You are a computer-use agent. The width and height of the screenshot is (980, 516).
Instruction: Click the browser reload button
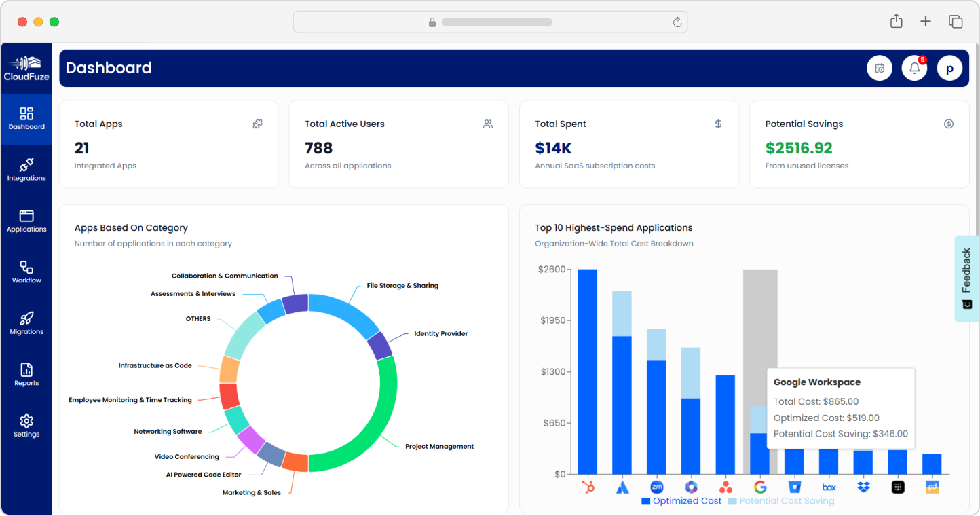pyautogui.click(x=677, y=22)
